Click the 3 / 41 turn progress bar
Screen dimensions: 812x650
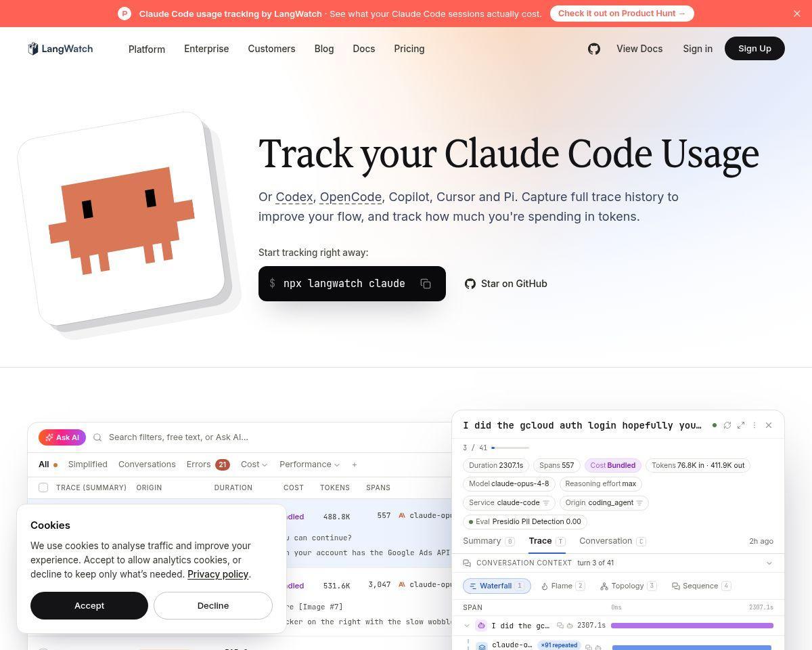(510, 448)
